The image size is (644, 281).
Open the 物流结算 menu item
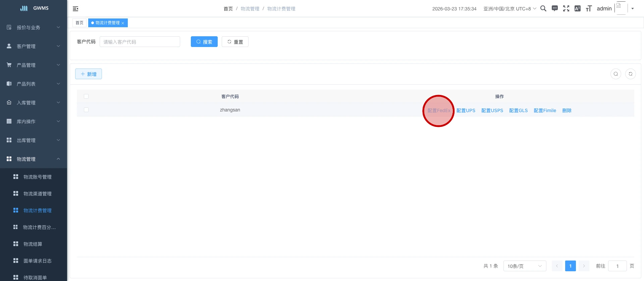pos(34,244)
